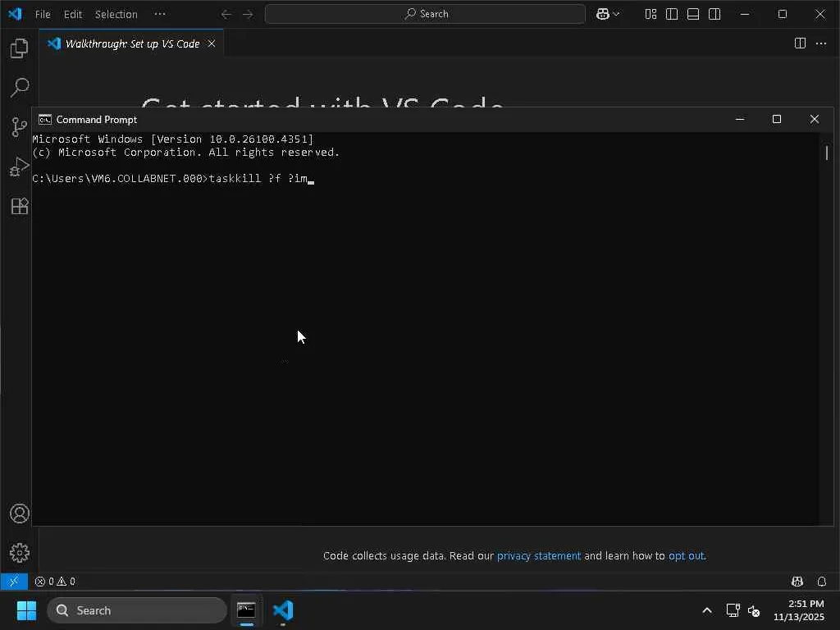Open the Accounts menu icon
This screenshot has width=840, height=630.
click(x=20, y=514)
